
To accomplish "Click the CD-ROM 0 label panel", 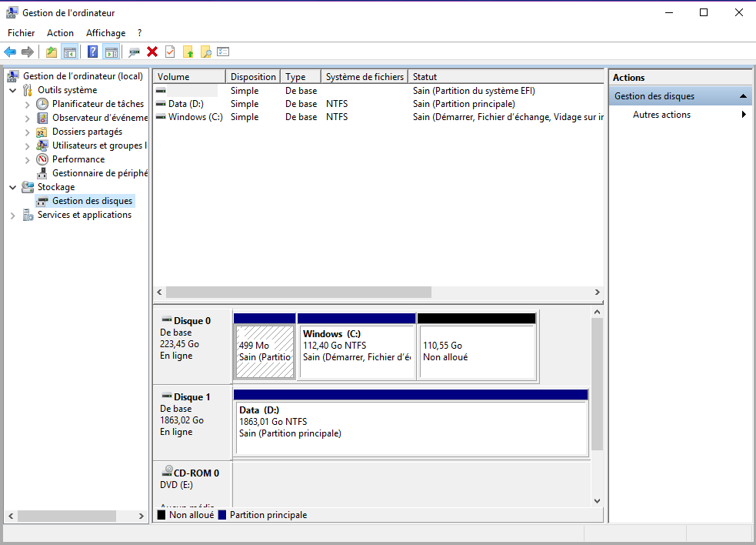I will point(193,484).
